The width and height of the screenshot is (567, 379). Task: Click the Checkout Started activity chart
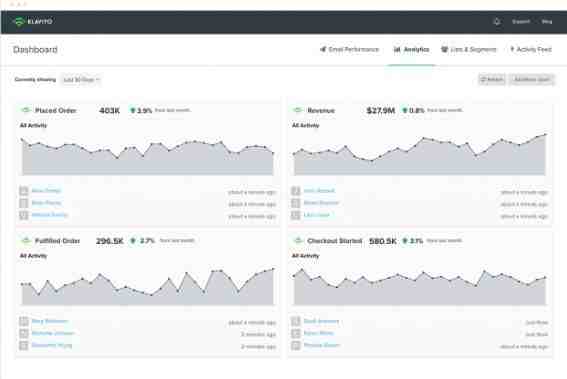(420, 286)
